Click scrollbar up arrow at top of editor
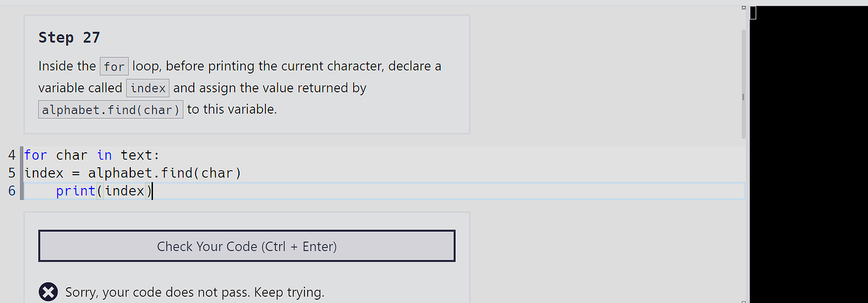This screenshot has height=303, width=868. [743, 8]
